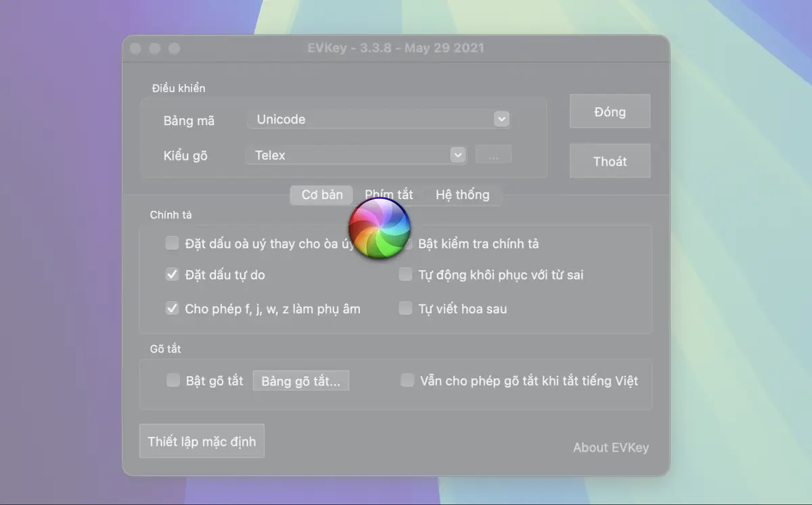Disable the 'Đặt dấu tự do' option
812x505 pixels.
point(172,275)
